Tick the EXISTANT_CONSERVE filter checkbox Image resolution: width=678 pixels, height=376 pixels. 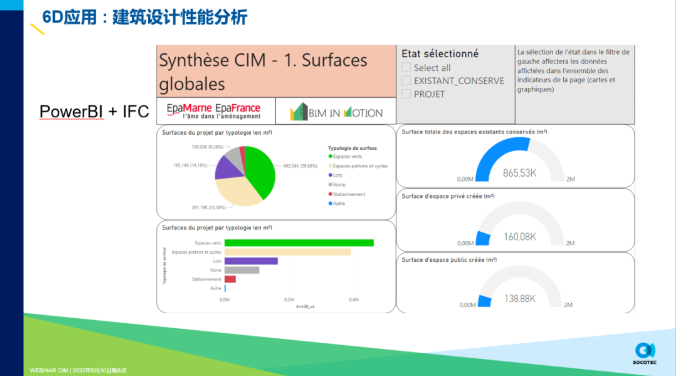[x=406, y=81]
